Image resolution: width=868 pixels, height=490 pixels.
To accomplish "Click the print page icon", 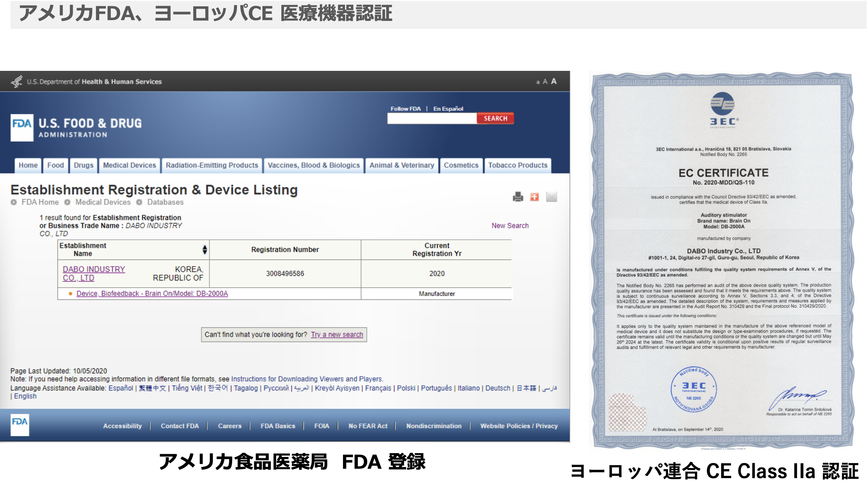I will (518, 197).
